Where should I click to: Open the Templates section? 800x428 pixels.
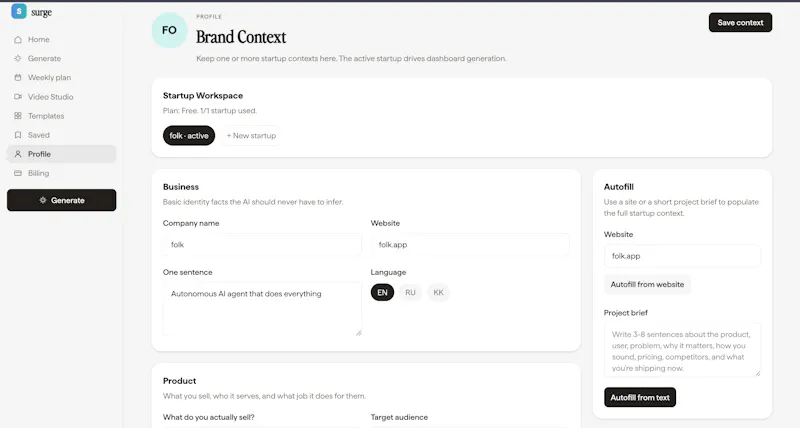61,116
